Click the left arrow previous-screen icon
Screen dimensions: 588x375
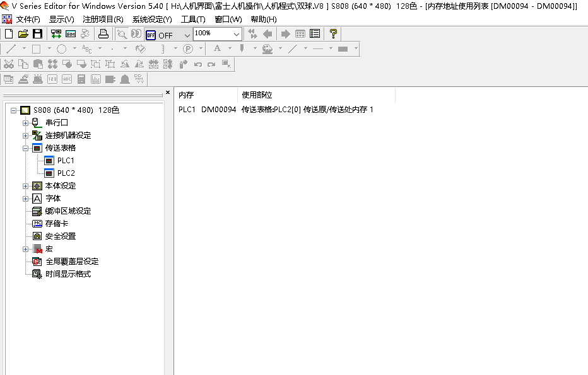coord(268,34)
